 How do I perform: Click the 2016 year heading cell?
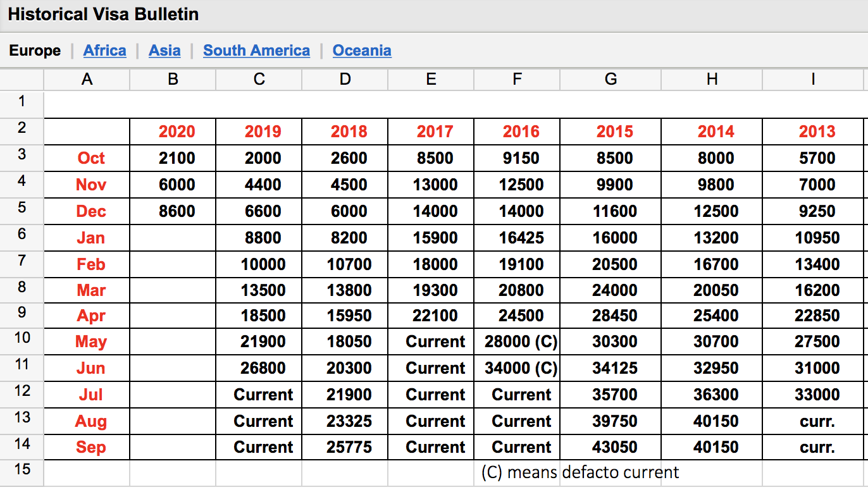pyautogui.click(x=517, y=132)
